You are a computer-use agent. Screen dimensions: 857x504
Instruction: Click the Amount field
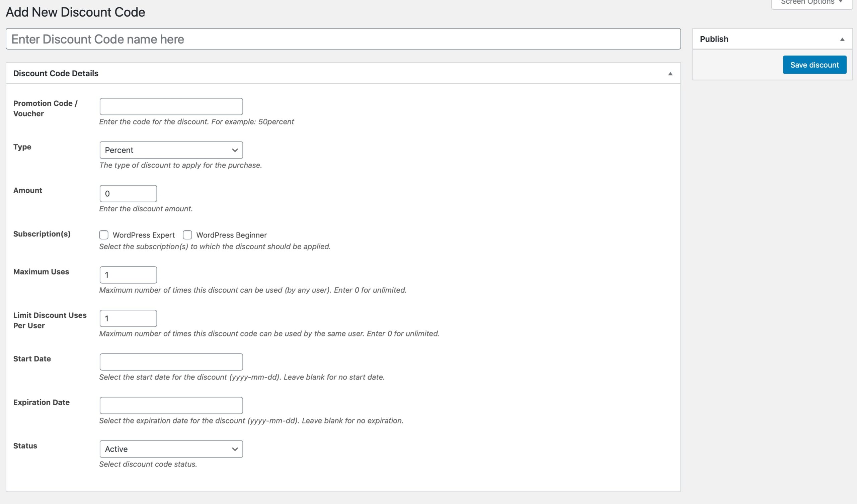128,194
